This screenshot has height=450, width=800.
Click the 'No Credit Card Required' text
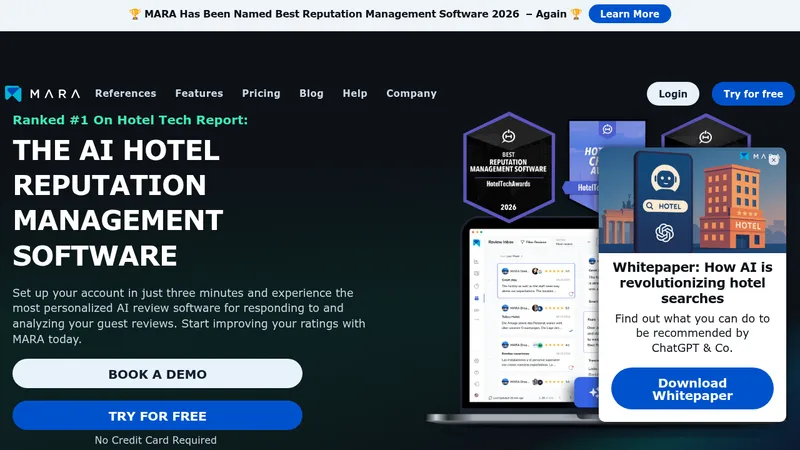click(156, 440)
